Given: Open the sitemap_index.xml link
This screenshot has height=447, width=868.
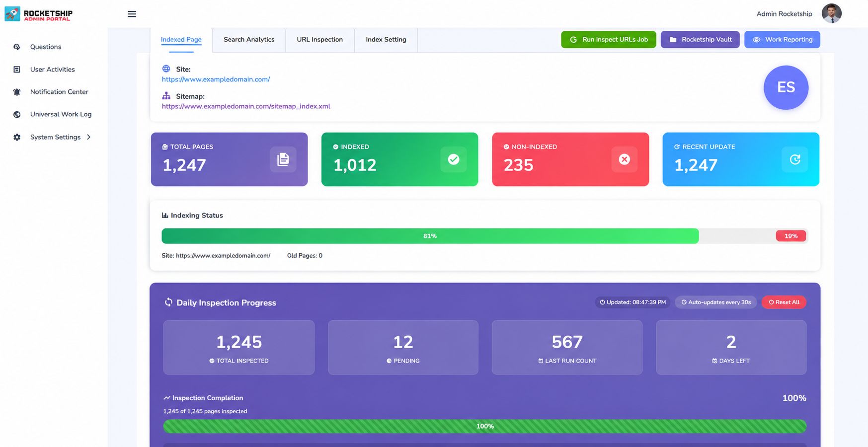Looking at the screenshot, I should [246, 106].
